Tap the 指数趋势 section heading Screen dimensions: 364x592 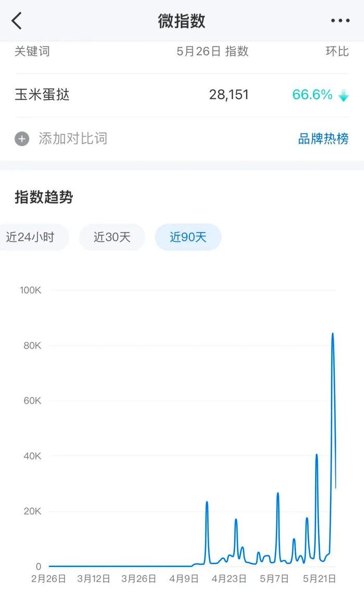coord(44,197)
